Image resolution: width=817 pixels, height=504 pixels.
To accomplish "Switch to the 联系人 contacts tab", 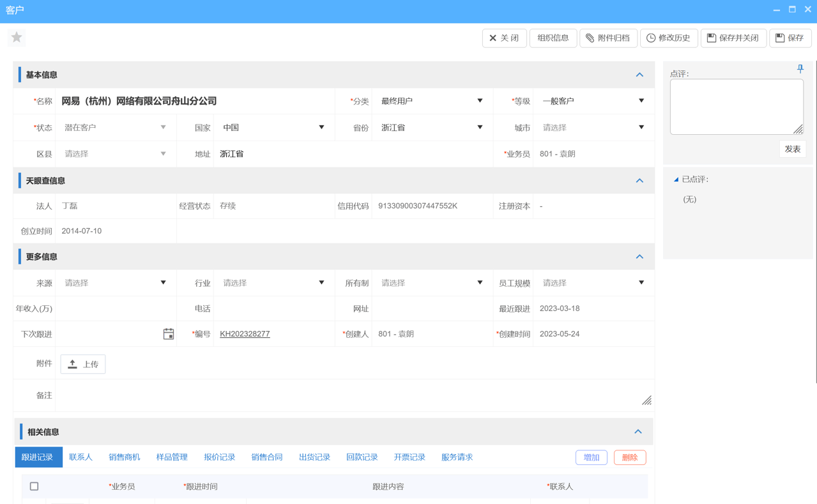I will click(80, 457).
